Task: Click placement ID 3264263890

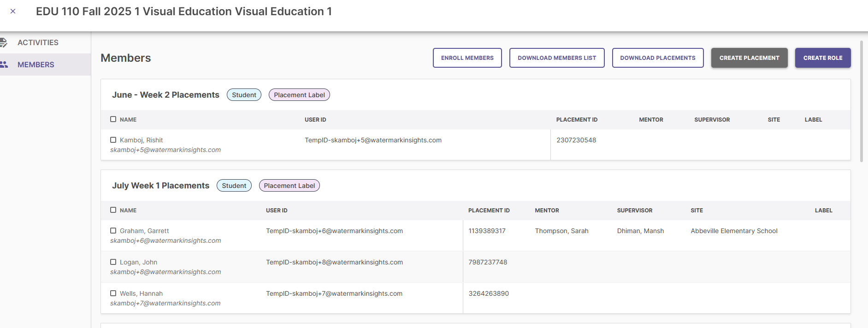Action: pos(489,293)
